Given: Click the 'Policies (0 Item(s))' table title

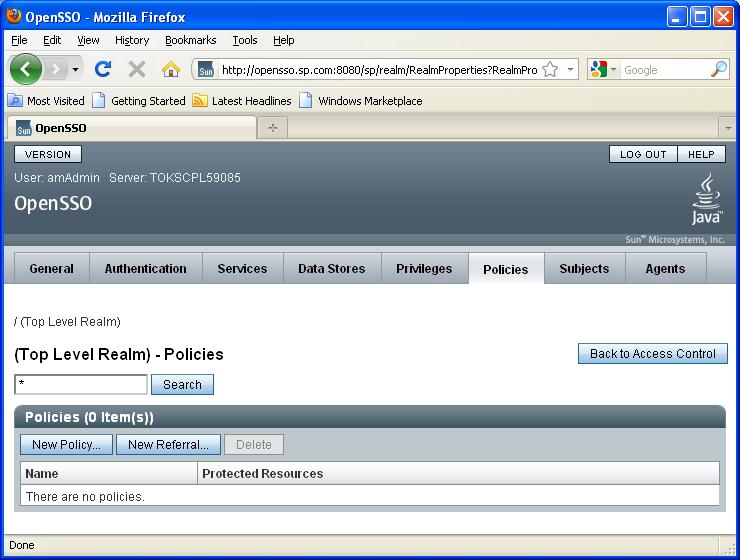Looking at the screenshot, I should point(89,417).
